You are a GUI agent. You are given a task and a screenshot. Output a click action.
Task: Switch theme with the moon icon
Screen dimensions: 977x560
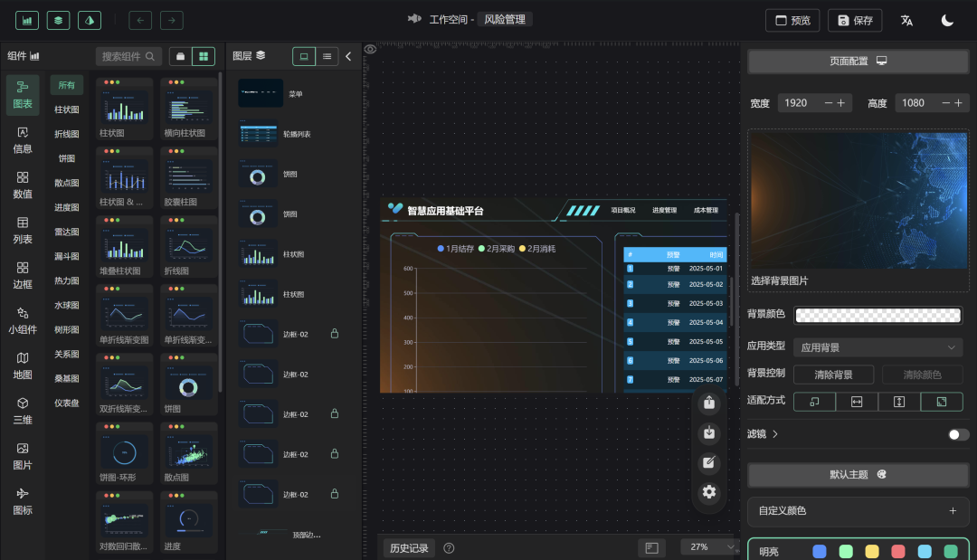click(947, 21)
